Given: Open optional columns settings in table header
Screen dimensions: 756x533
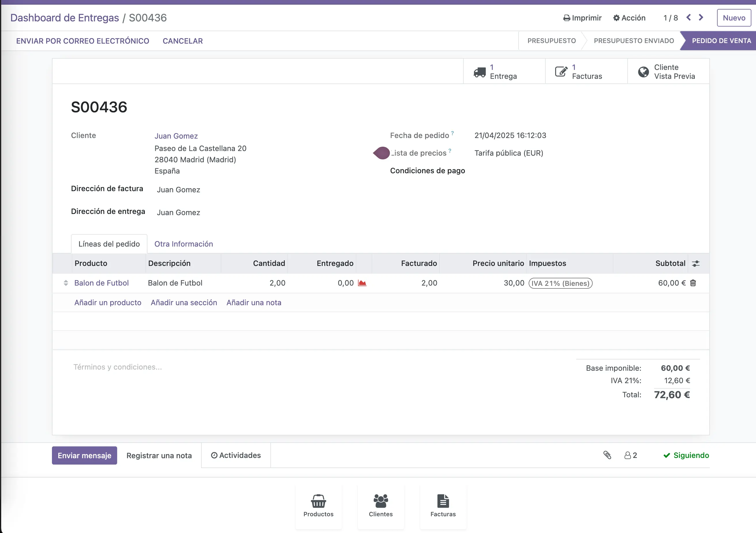Looking at the screenshot, I should (x=696, y=264).
